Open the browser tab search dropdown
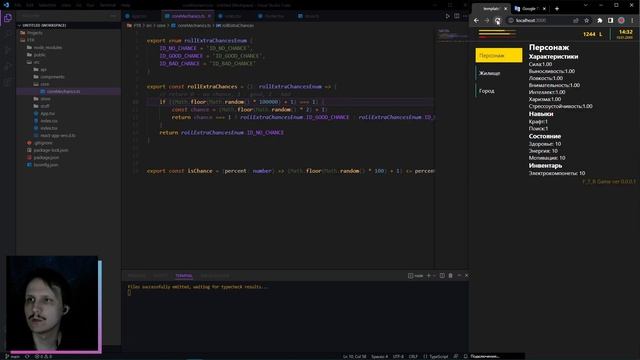This screenshot has height=360, width=640. click(585, 6)
